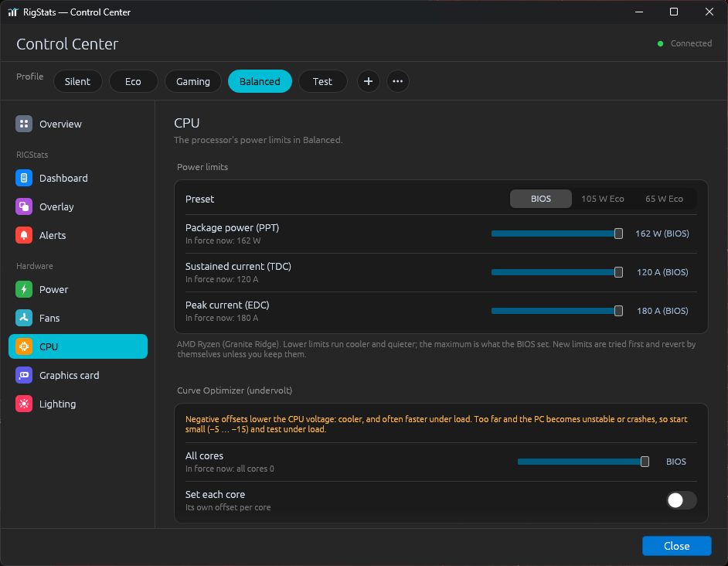Image resolution: width=728 pixels, height=566 pixels.
Task: Click the Power limits section heading
Action: click(202, 167)
